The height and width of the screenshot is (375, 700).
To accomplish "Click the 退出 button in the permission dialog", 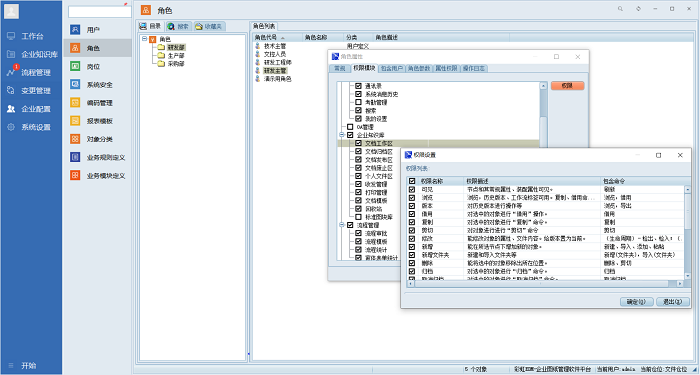I will pos(673,302).
